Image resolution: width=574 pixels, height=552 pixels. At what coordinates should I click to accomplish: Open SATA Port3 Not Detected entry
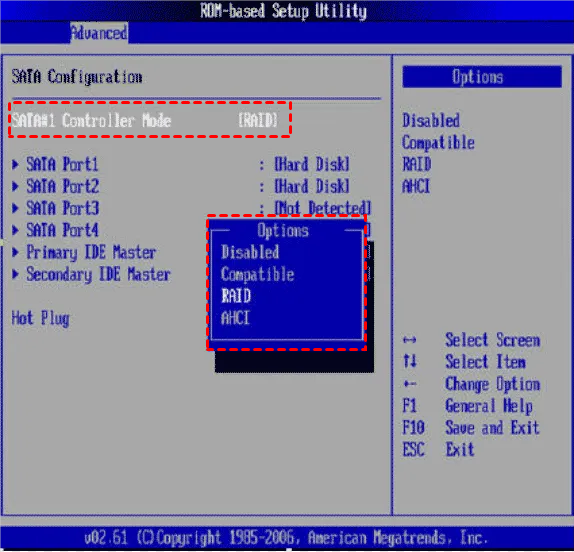(x=323, y=208)
